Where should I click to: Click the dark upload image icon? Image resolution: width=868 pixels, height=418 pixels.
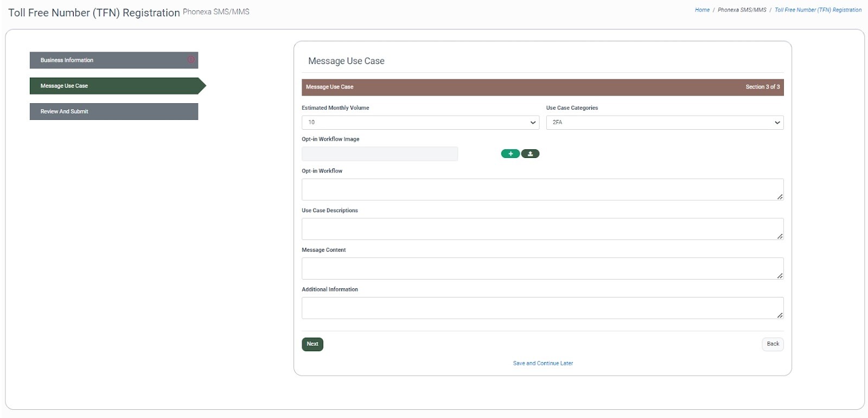point(530,154)
